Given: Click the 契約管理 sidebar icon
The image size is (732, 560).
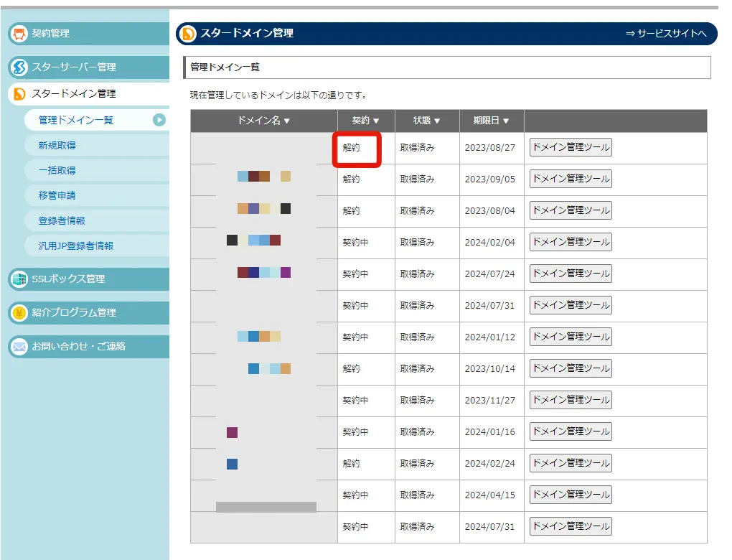Looking at the screenshot, I should (19, 34).
